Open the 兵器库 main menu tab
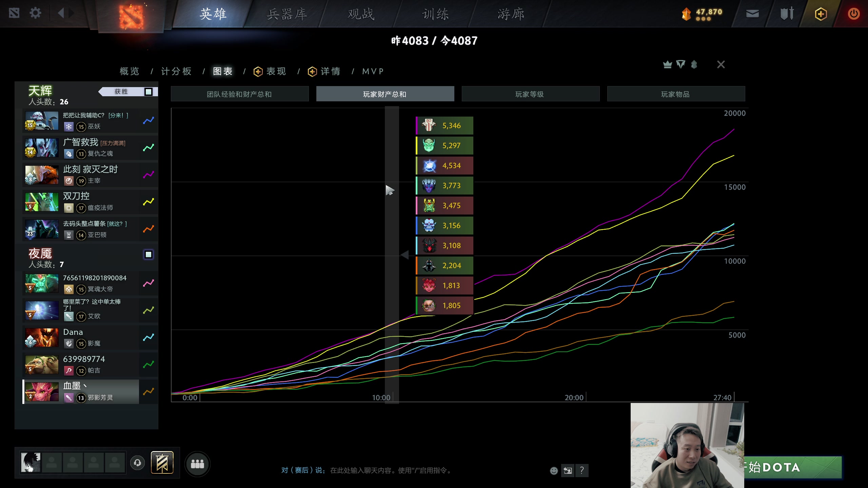Image resolution: width=868 pixels, height=488 pixels. tap(287, 14)
